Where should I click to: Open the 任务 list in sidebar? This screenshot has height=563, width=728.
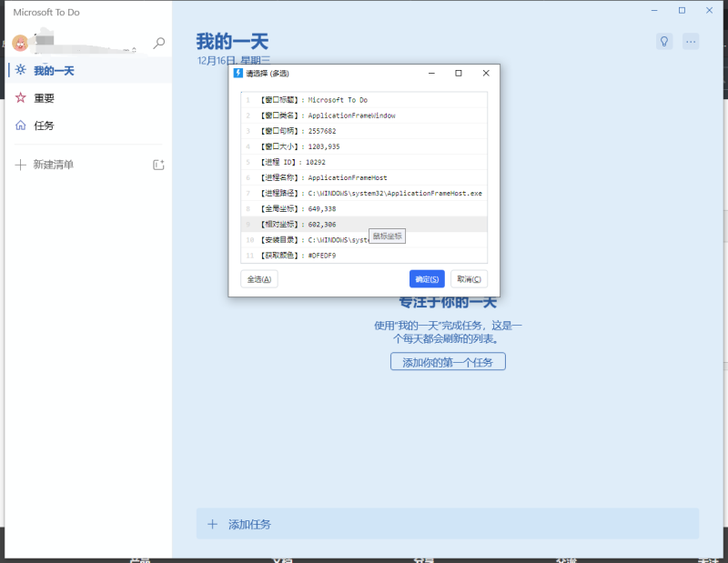tap(88, 126)
